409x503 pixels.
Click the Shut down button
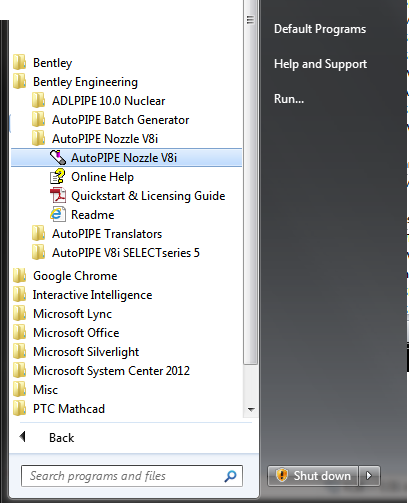click(313, 475)
